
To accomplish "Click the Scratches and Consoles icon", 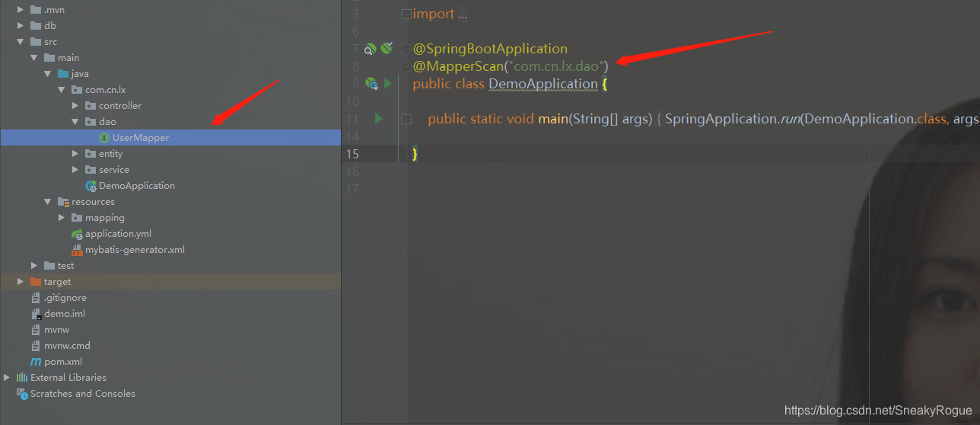I will pyautogui.click(x=22, y=394).
